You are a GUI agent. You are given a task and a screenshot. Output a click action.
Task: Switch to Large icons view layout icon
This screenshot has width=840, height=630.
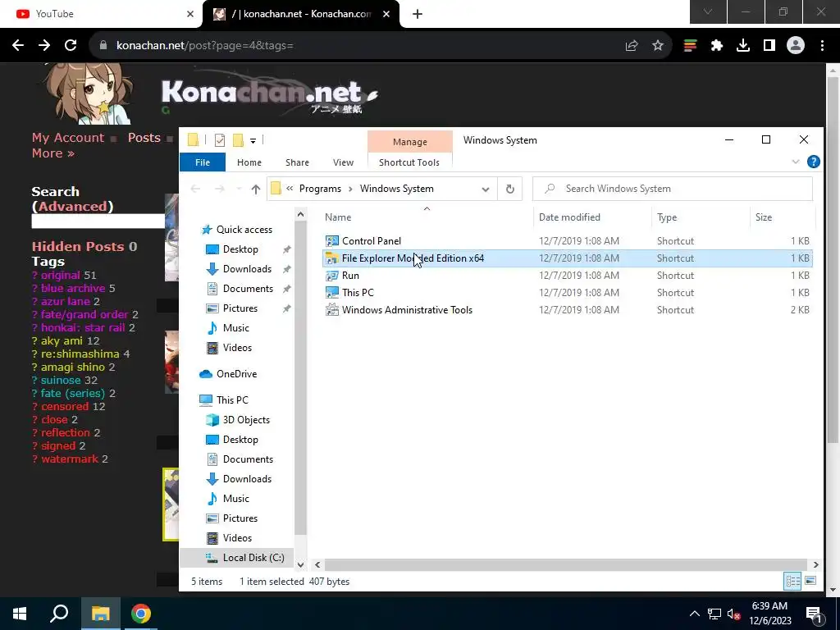coord(810,582)
